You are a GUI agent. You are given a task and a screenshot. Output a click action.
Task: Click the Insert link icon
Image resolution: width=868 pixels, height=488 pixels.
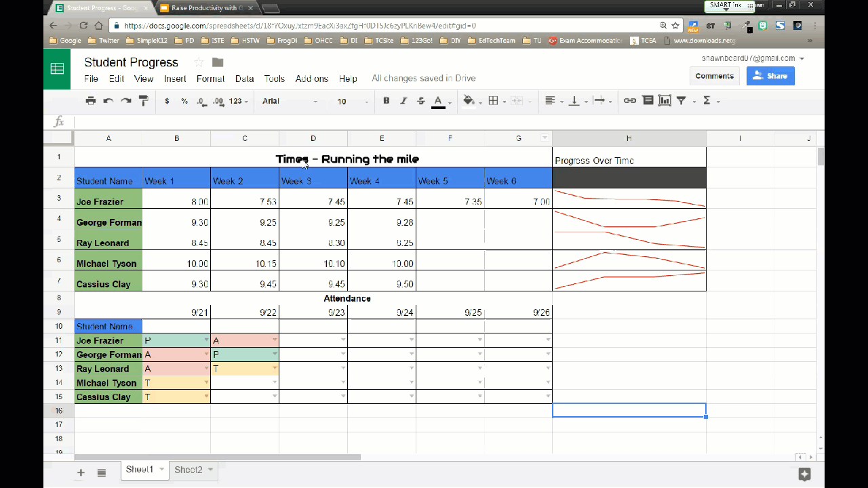(x=630, y=101)
